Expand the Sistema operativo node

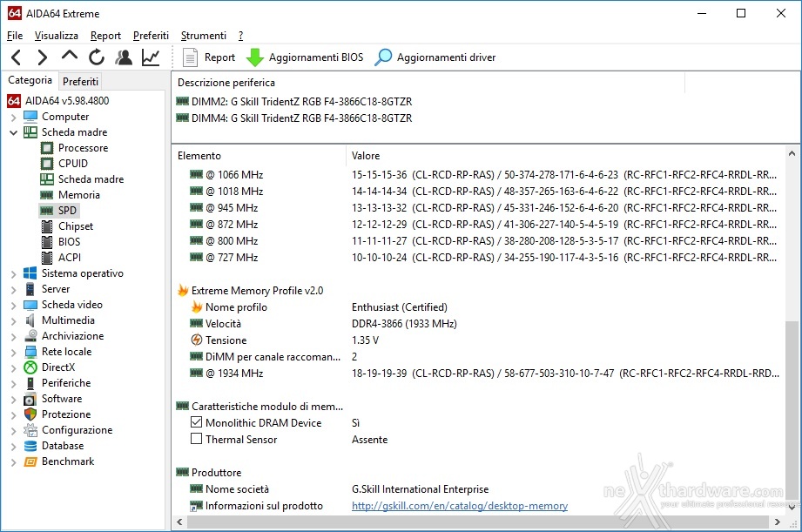point(13,274)
